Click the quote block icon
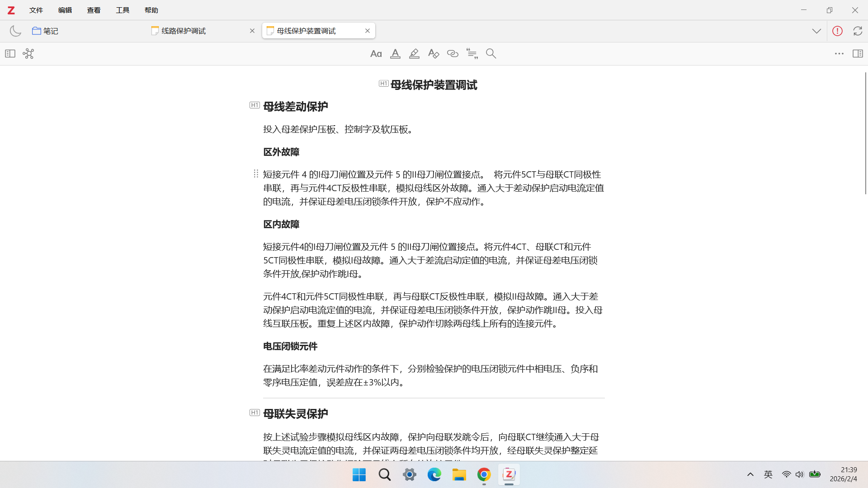 click(472, 54)
